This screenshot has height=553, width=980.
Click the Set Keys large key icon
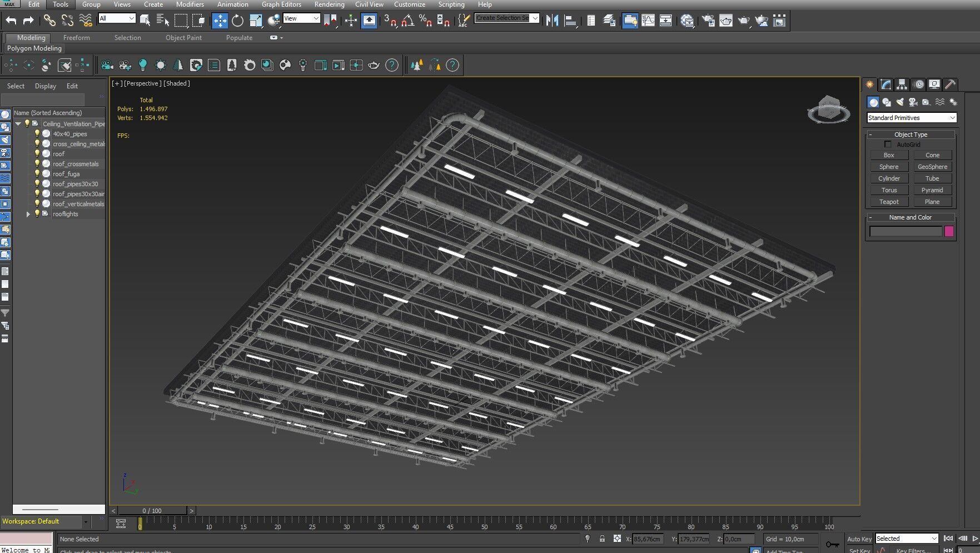(x=832, y=544)
